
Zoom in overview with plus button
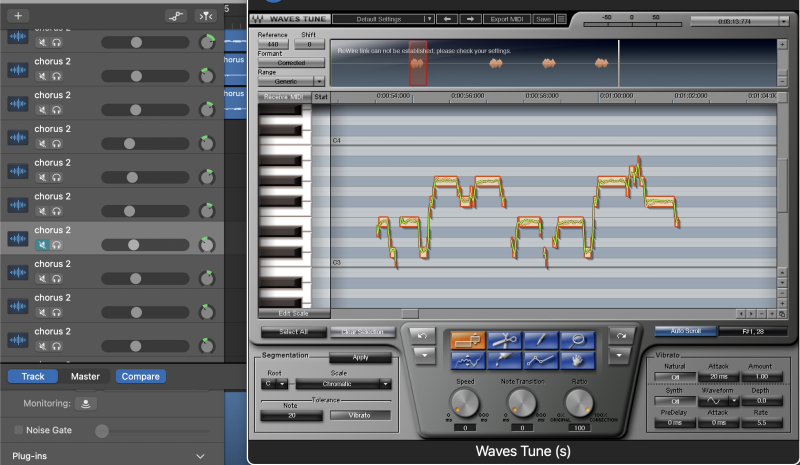782,44
